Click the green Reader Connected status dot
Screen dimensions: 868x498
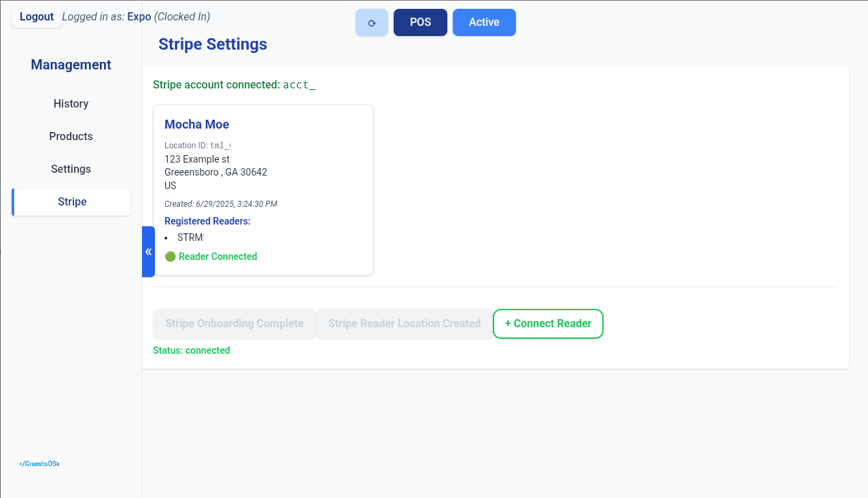[x=170, y=256]
